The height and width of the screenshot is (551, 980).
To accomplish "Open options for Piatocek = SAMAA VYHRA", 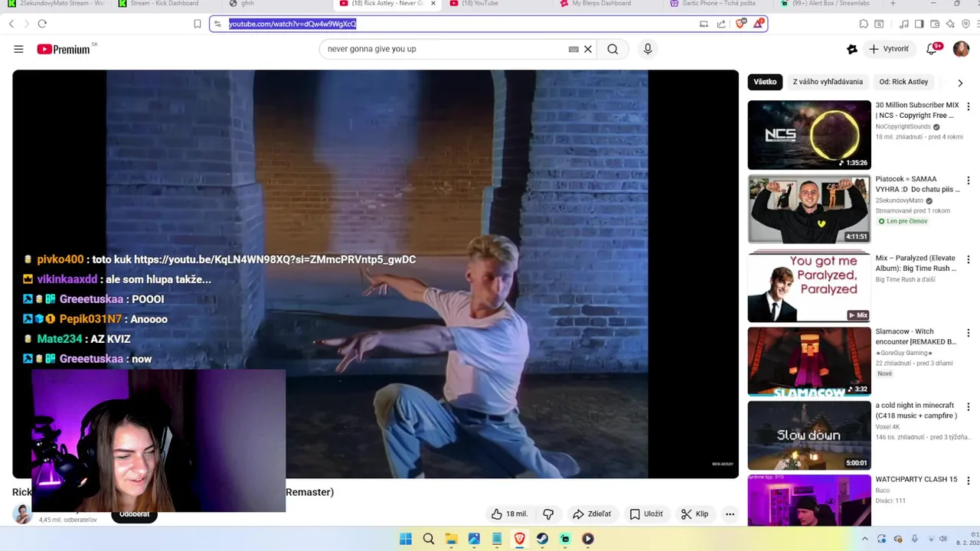I will click(968, 181).
